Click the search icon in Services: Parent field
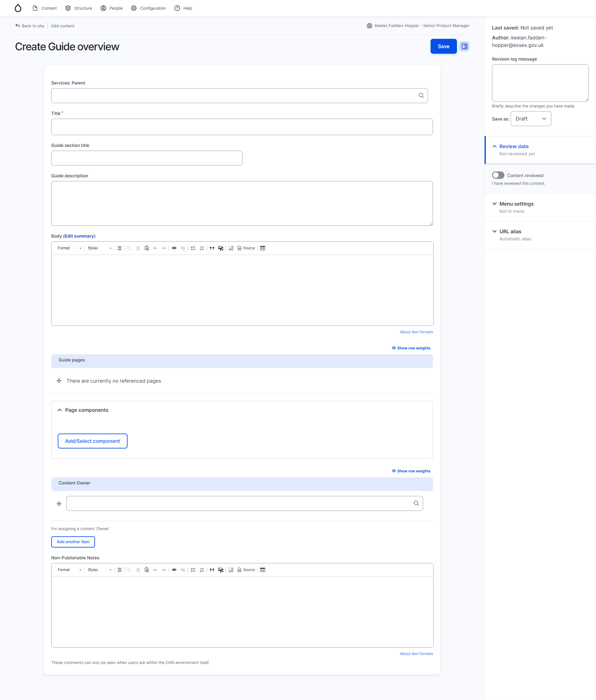 421,95
